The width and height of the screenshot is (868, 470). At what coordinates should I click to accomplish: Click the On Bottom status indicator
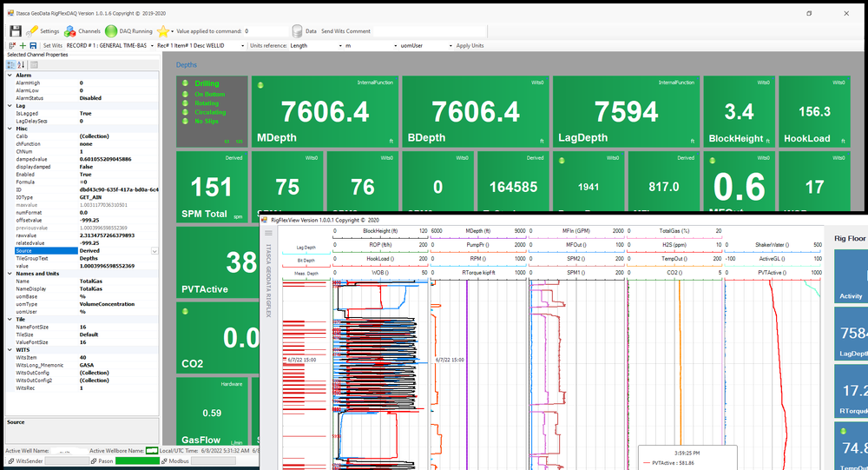(185, 94)
